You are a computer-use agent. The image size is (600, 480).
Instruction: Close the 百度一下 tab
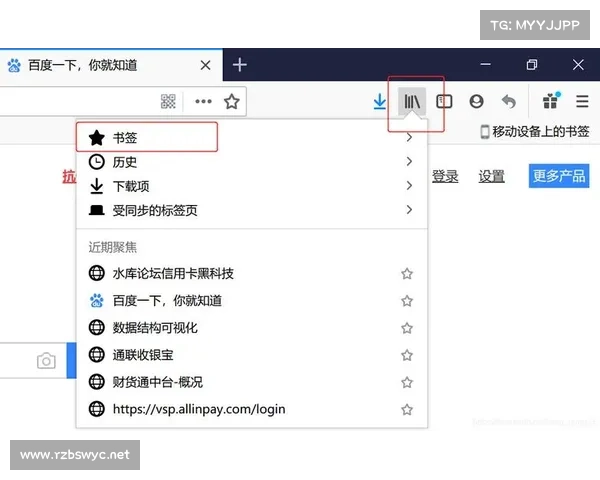click(205, 65)
